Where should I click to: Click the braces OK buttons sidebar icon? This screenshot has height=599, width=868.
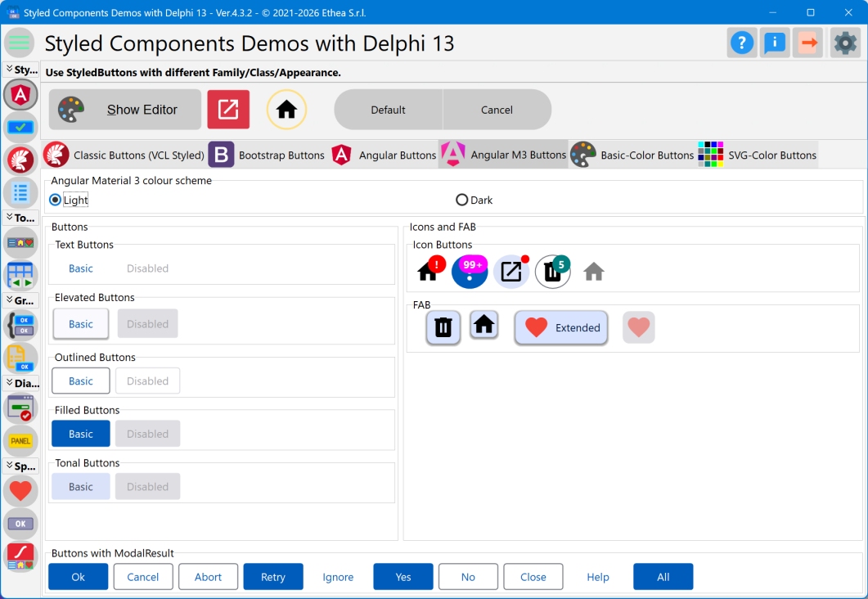pyautogui.click(x=20, y=325)
